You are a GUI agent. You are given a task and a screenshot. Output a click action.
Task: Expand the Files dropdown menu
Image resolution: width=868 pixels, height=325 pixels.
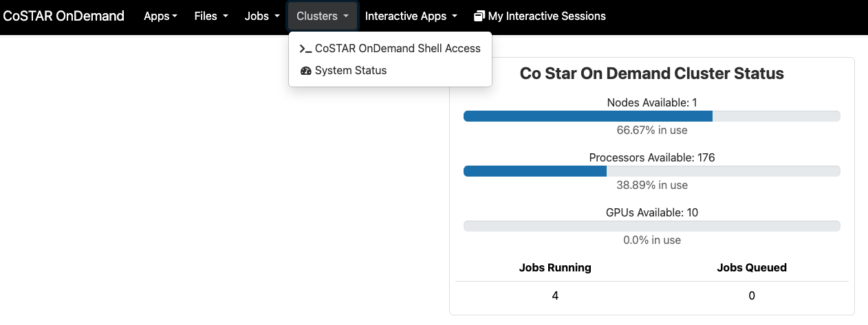pyautogui.click(x=211, y=16)
